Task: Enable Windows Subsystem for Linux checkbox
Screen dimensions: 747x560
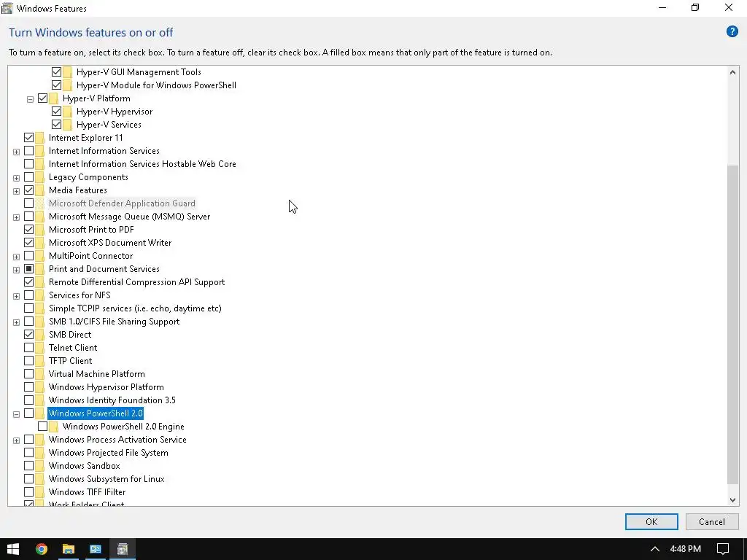Action: tap(28, 479)
